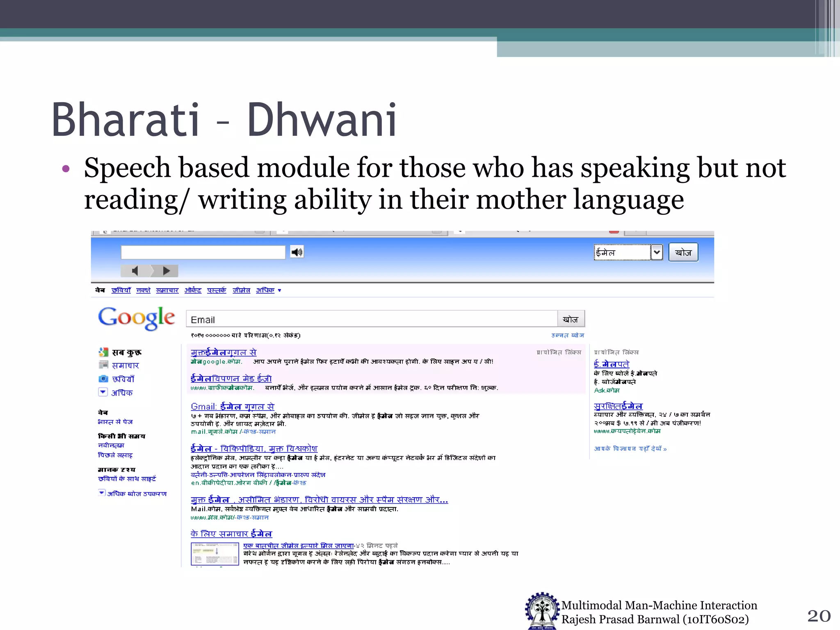
Task: Open the छवियाँ link in the top navigation
Action: coord(121,290)
